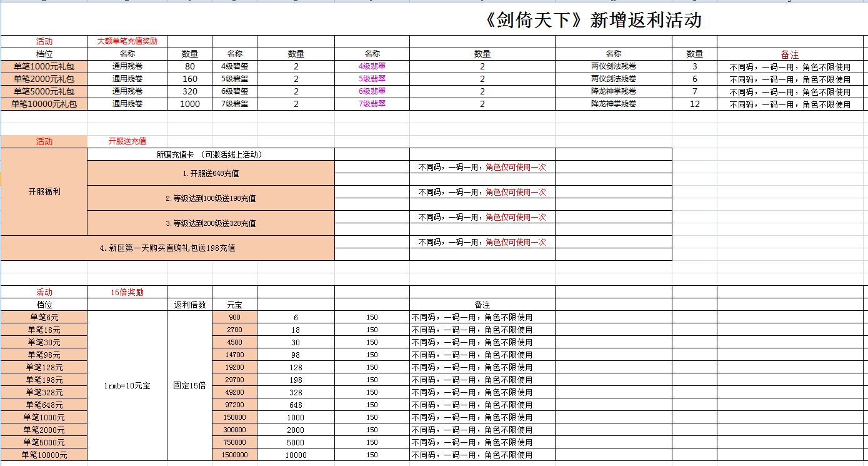Viewport: 868px width, 466px height.
Task: Click the 单笔30元 row label
Action: pyautogui.click(x=44, y=342)
